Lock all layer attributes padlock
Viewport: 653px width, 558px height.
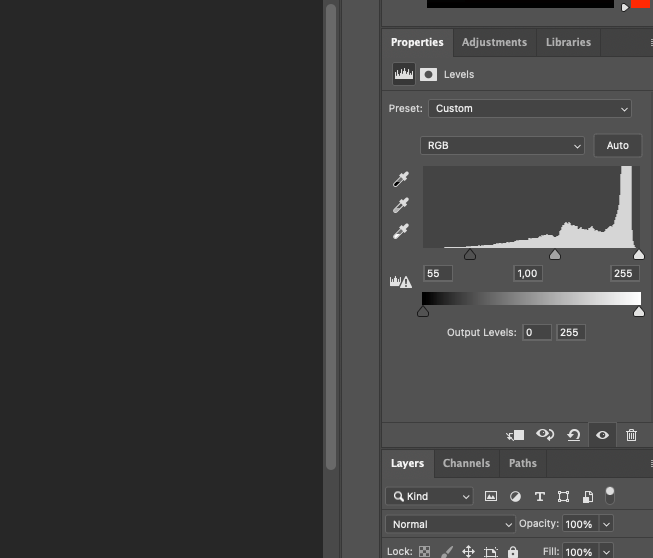point(513,551)
